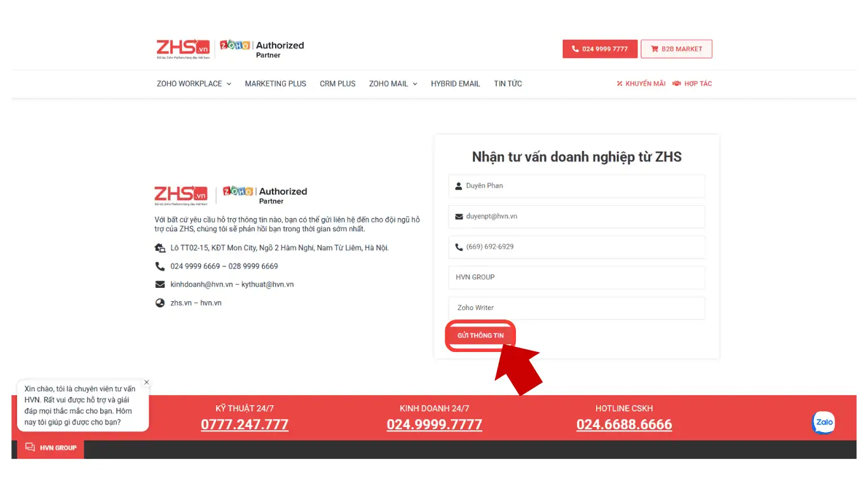Screen dimensions: 868x488
Task: Click the phone icon in the header hotline button
Action: (x=576, y=49)
